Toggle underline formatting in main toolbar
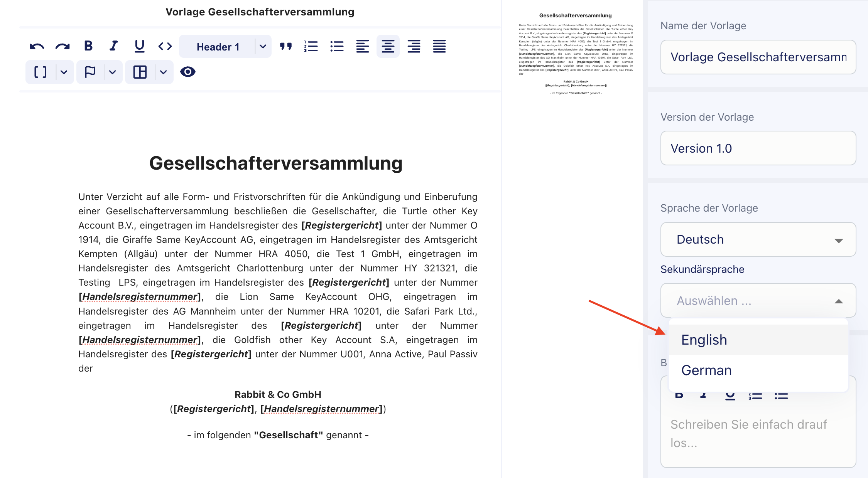This screenshot has width=868, height=478. click(x=139, y=46)
